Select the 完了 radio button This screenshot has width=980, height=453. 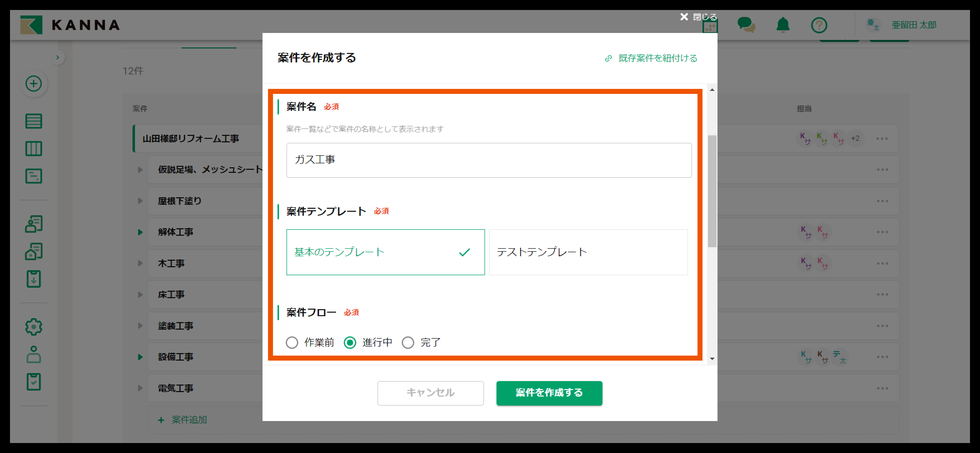click(x=408, y=342)
